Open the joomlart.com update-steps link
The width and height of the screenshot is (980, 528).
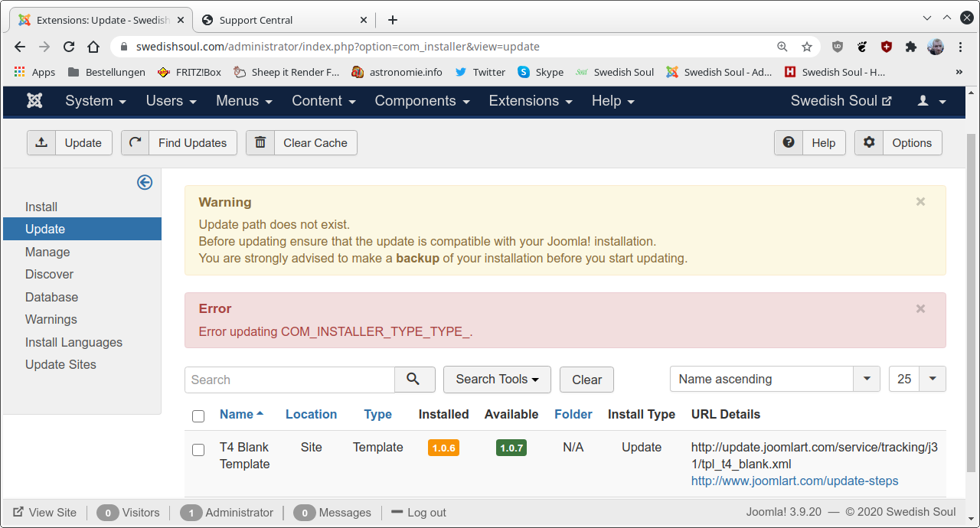[x=794, y=481]
